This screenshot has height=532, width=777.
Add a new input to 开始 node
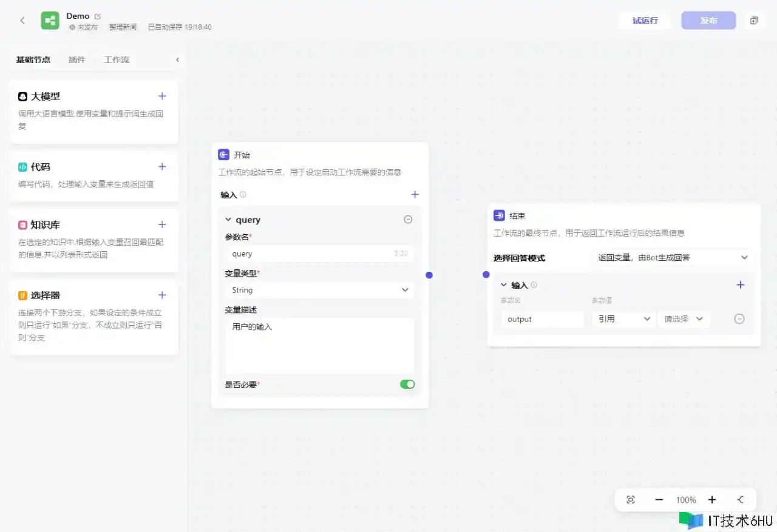coord(415,195)
